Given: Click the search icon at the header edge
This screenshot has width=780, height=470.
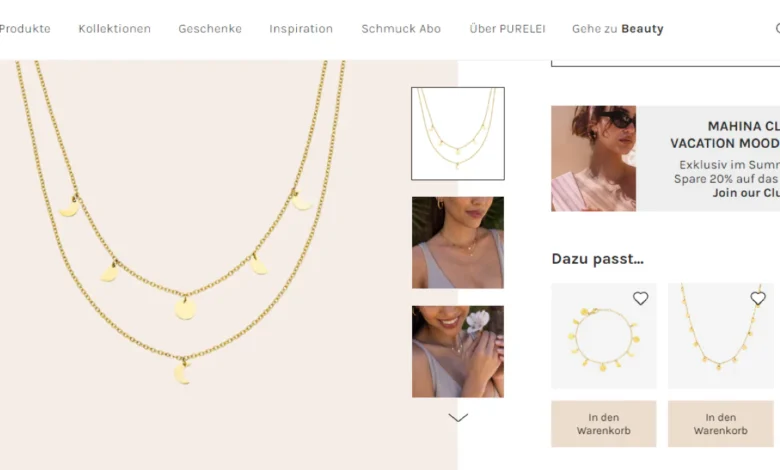Looking at the screenshot, I should tap(778, 28).
